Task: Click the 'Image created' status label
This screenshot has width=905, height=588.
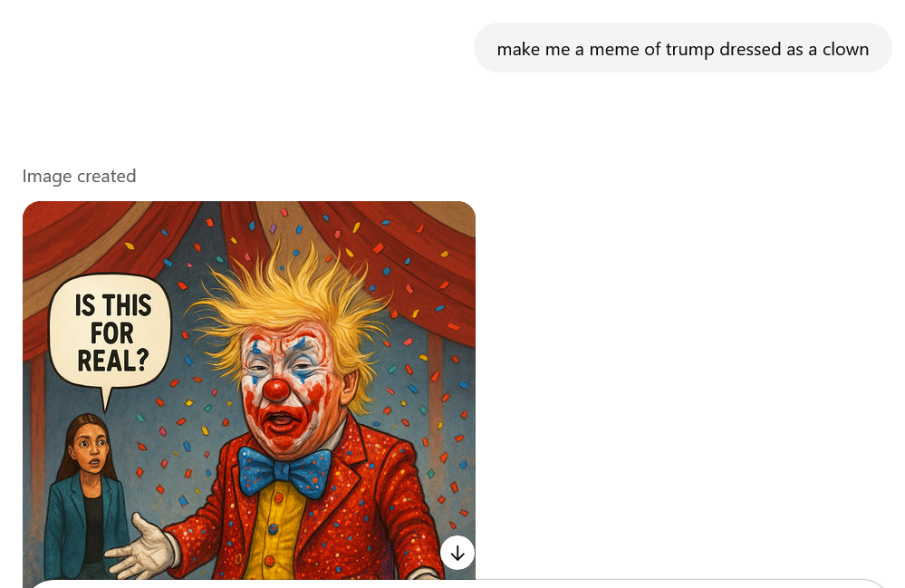Action: tap(79, 176)
